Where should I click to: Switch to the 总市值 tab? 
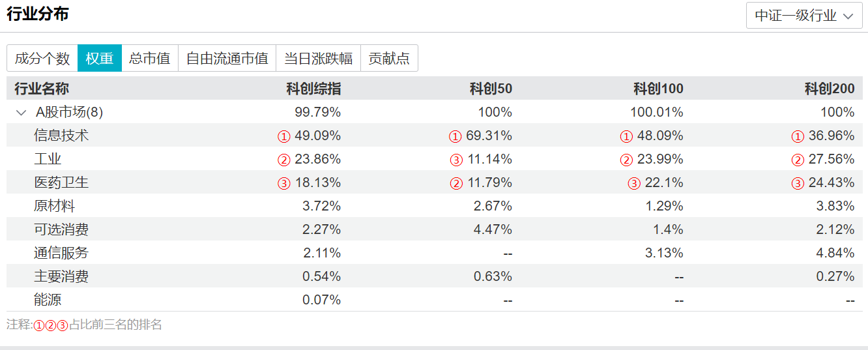(149, 58)
